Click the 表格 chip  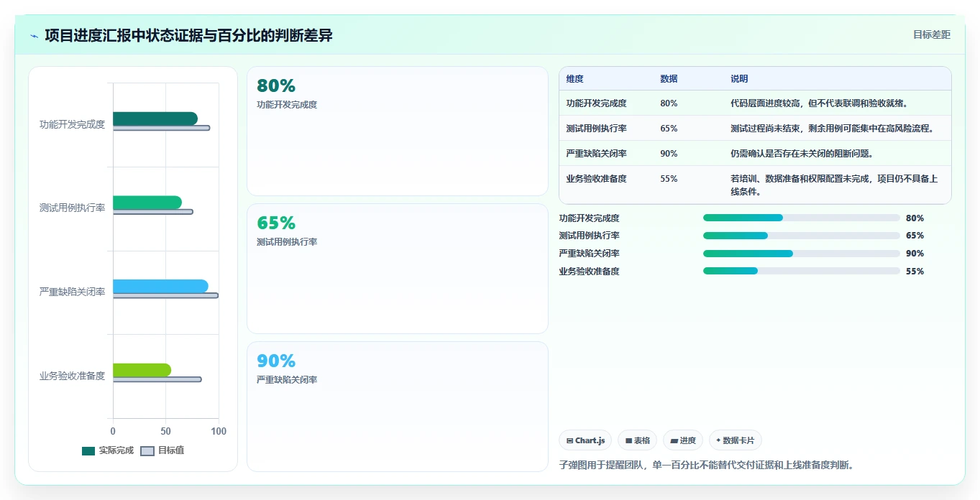[x=637, y=440]
